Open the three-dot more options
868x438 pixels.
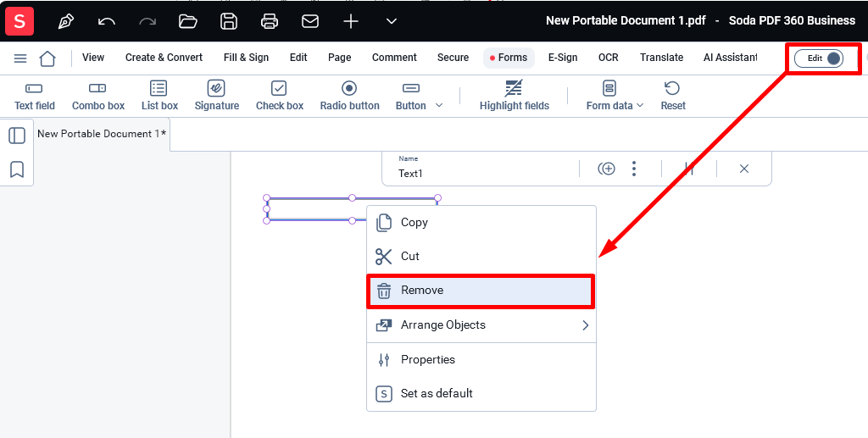[634, 169]
